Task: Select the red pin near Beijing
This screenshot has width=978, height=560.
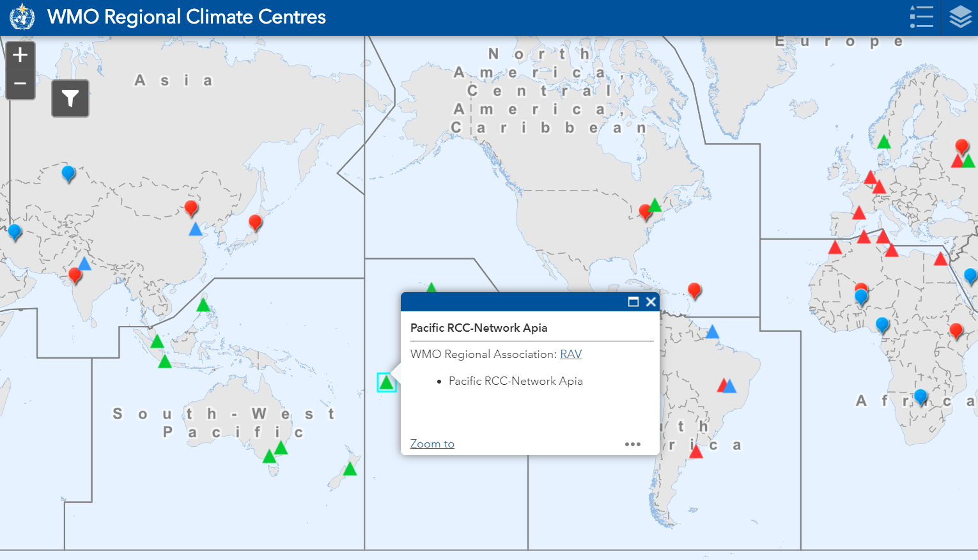Action: coord(190,208)
